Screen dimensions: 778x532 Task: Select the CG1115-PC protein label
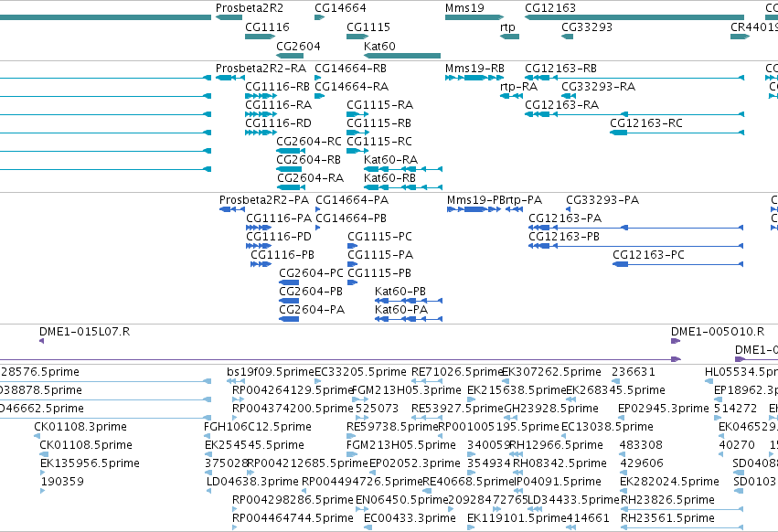point(379,237)
